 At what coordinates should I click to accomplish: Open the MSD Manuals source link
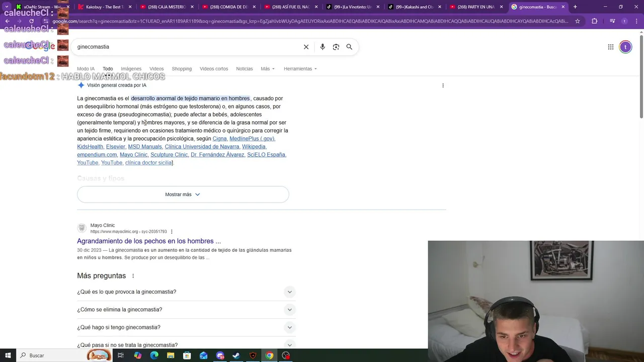pos(145,147)
